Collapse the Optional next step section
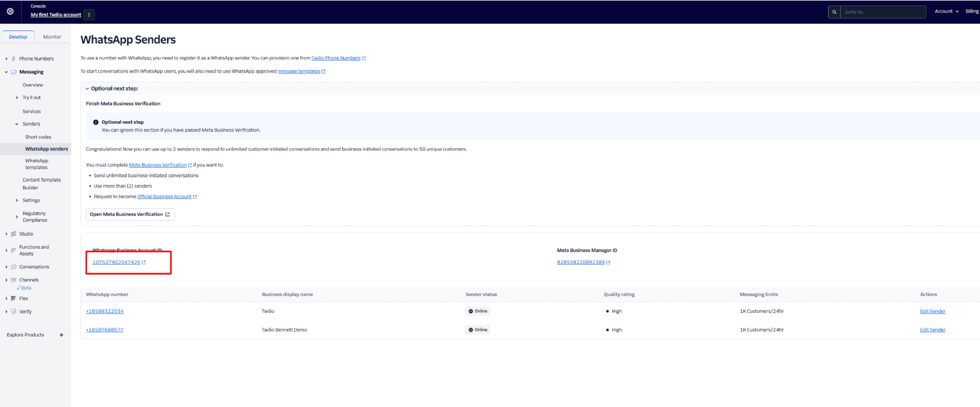Image resolution: width=980 pixels, height=407 pixels. 87,88
